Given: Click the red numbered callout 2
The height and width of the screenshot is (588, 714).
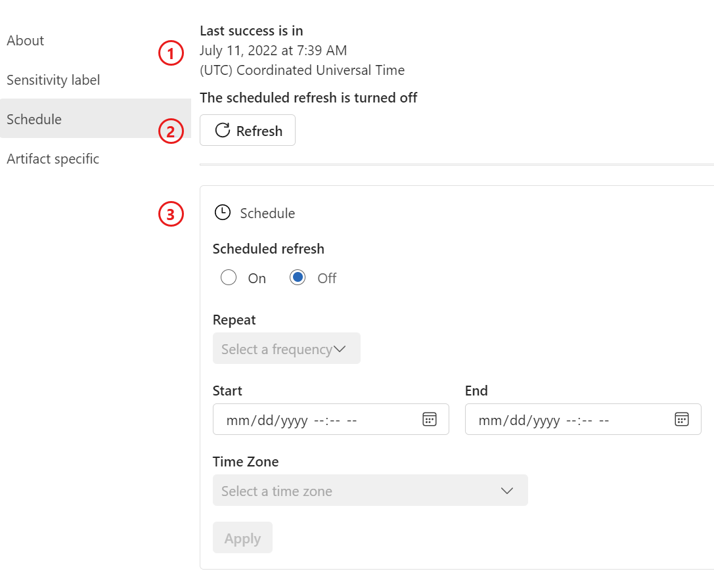Looking at the screenshot, I should pyautogui.click(x=171, y=131).
